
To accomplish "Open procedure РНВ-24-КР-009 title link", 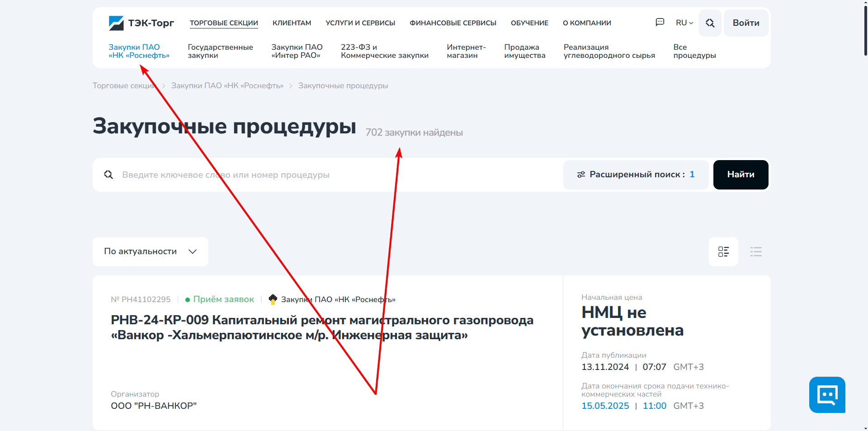I will 322,327.
